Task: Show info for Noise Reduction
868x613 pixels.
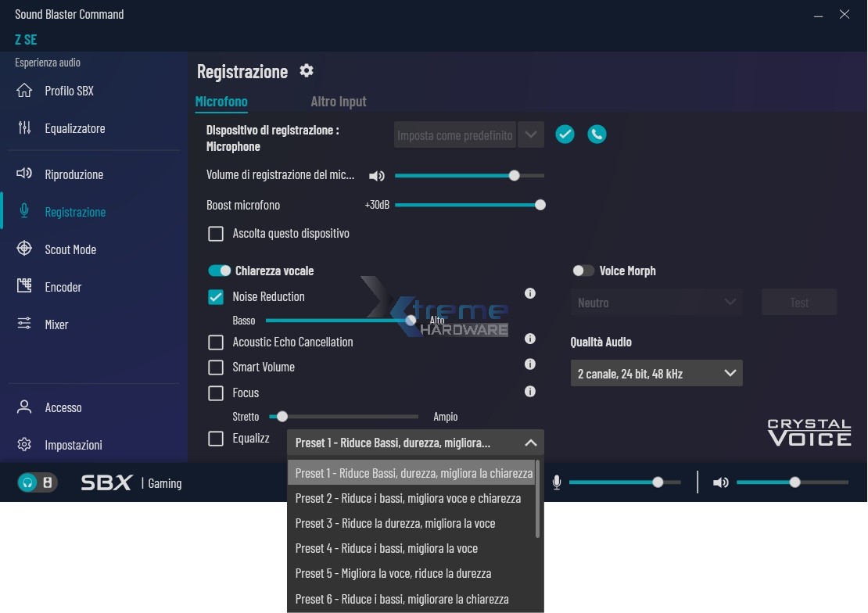Action: coord(530,294)
